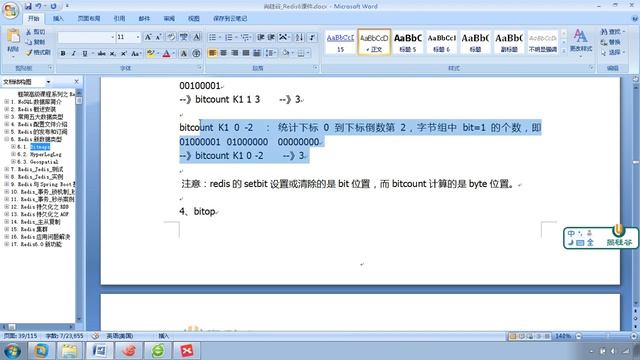Click the Clear Formatting icon
The image size is (640, 360).
[171, 37]
